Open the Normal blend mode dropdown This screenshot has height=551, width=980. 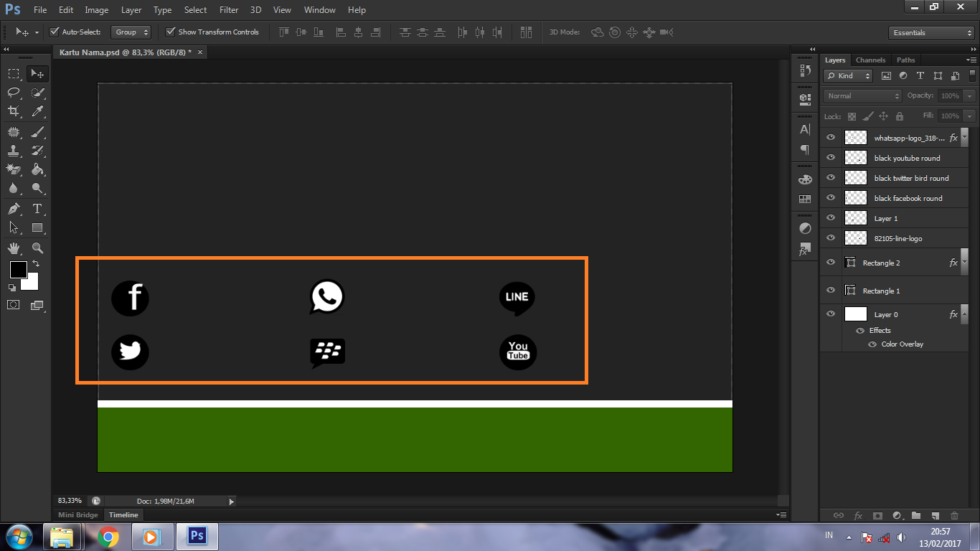863,96
